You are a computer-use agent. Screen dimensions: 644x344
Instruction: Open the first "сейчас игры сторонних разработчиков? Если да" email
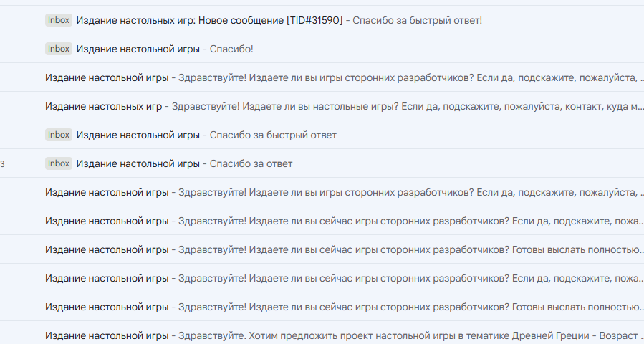click(322, 221)
